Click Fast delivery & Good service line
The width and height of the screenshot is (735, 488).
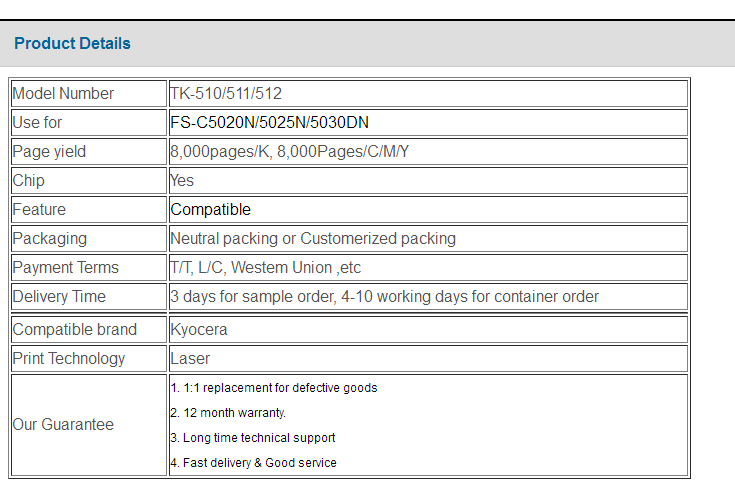[253, 463]
